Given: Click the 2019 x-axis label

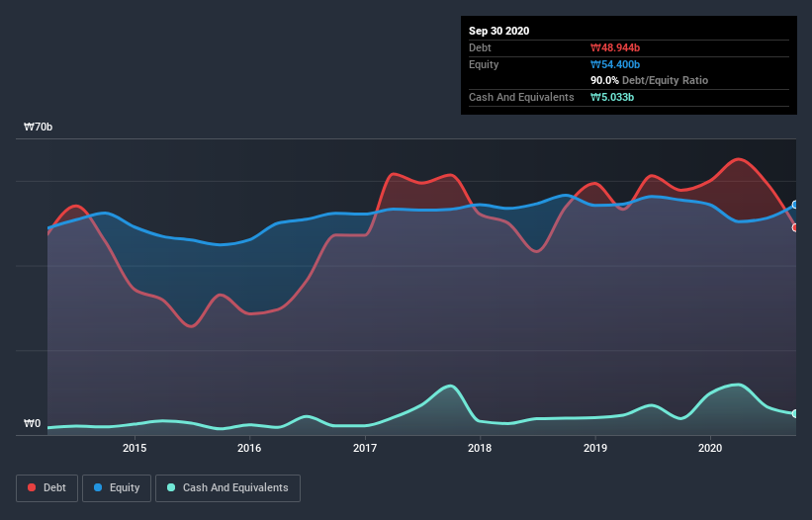Looking at the screenshot, I should (x=595, y=448).
